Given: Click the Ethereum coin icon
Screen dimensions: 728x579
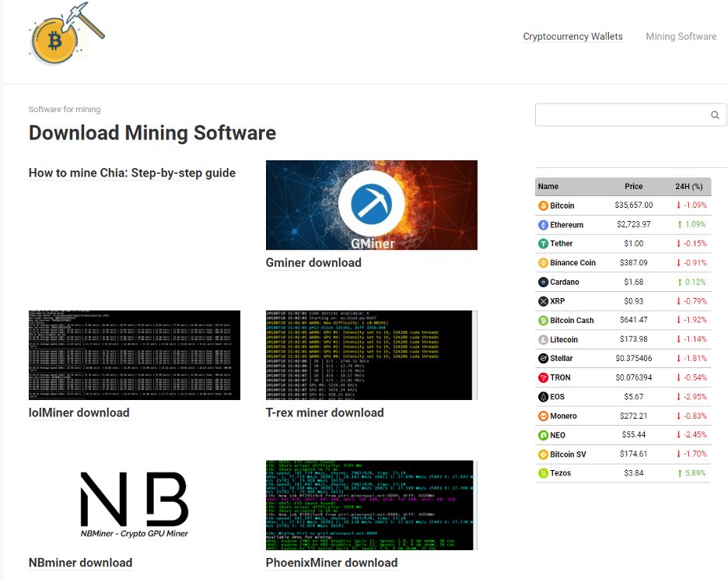Looking at the screenshot, I should [x=543, y=225].
